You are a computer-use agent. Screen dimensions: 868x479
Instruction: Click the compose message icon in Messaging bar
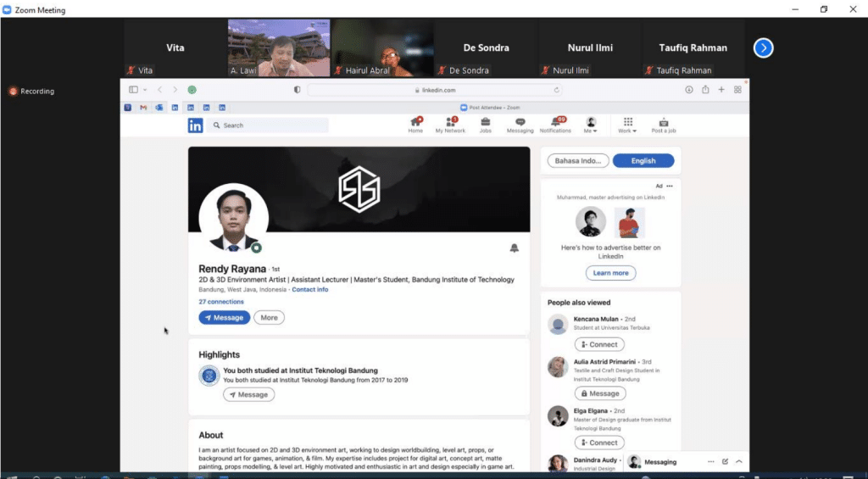[725, 462]
